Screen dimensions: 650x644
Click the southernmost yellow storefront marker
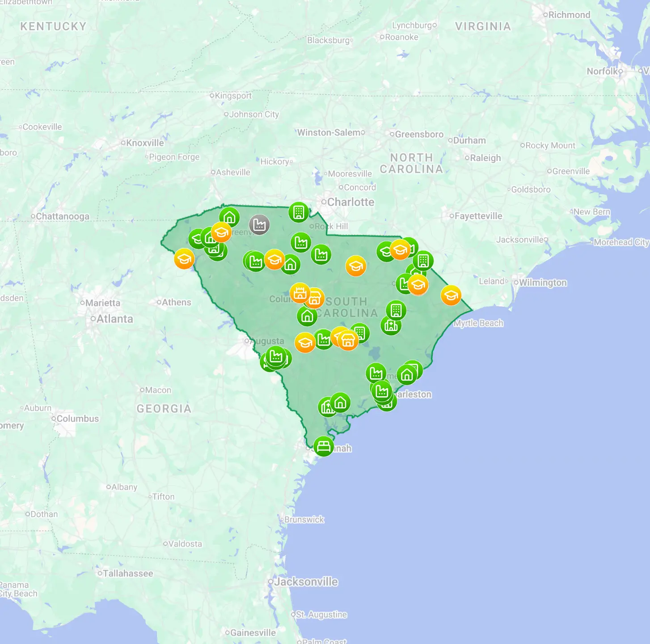tap(348, 341)
